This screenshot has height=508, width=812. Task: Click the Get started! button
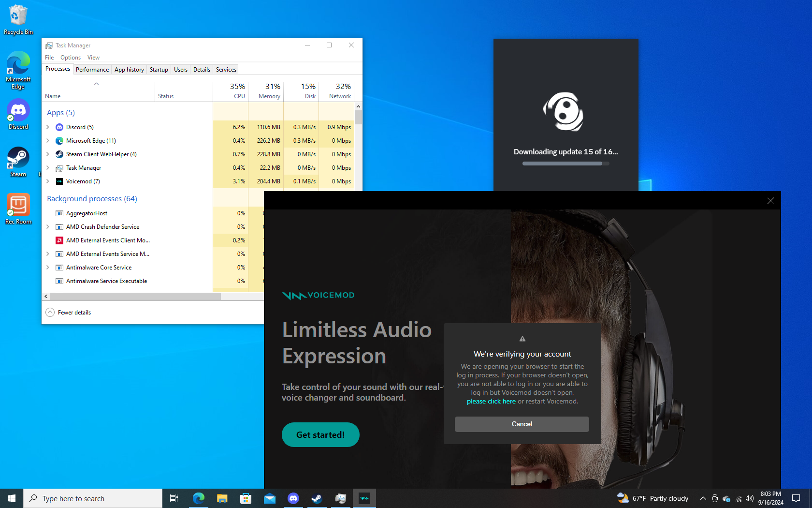320,434
